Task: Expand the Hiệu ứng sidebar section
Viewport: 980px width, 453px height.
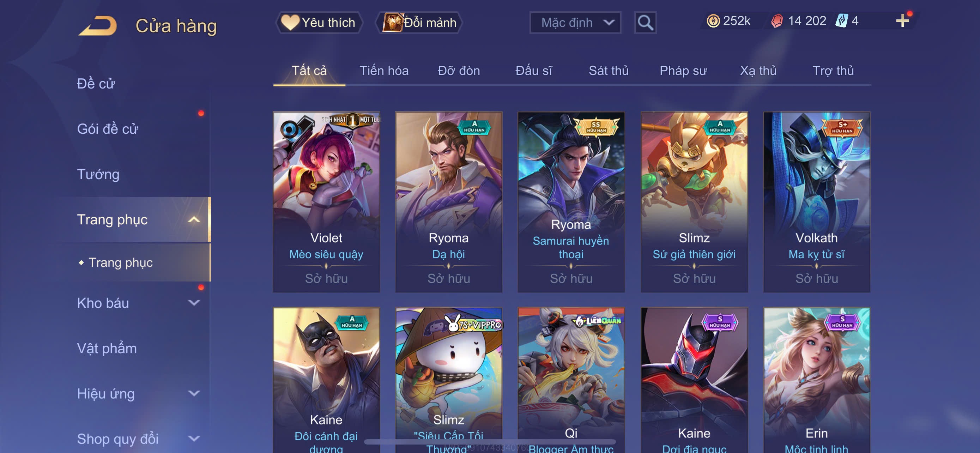Action: point(194,393)
